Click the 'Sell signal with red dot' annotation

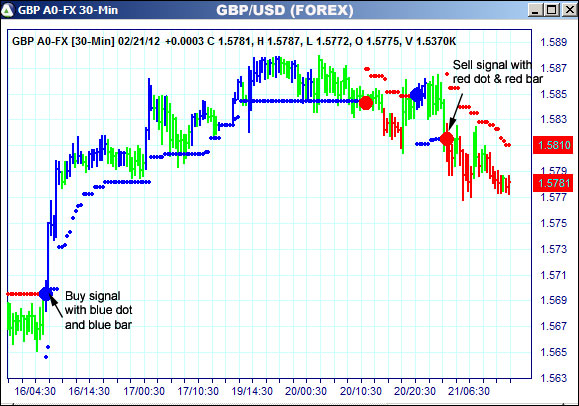point(497,72)
